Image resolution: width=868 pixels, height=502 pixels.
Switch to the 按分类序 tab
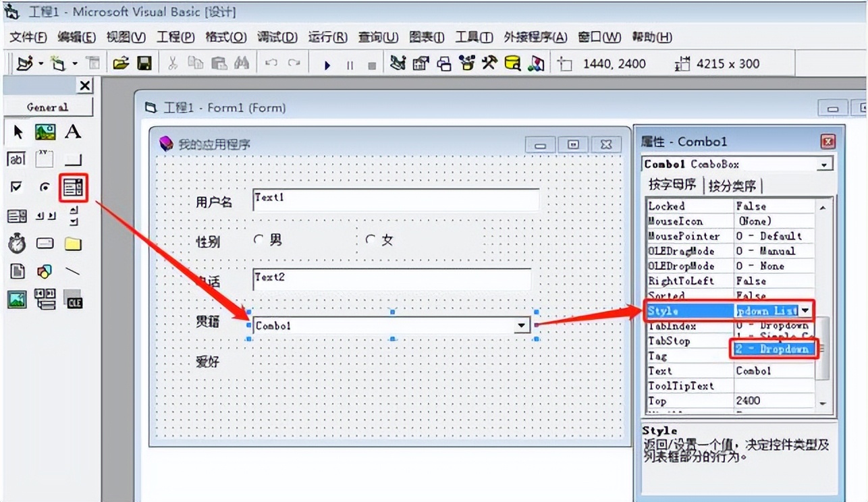click(x=732, y=186)
